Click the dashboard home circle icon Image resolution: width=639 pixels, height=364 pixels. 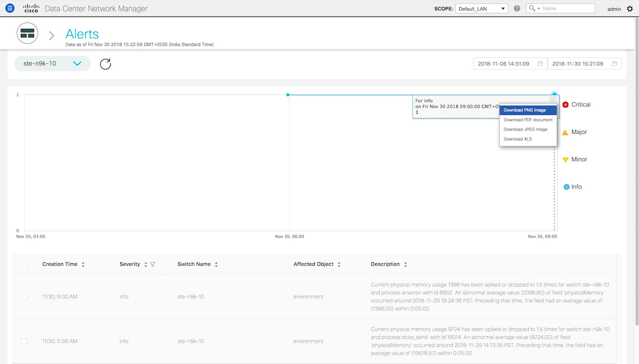click(x=27, y=33)
